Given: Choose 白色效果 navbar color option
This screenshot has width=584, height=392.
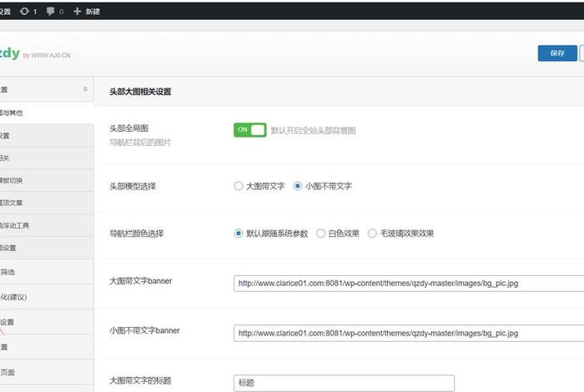Looking at the screenshot, I should (x=320, y=234).
